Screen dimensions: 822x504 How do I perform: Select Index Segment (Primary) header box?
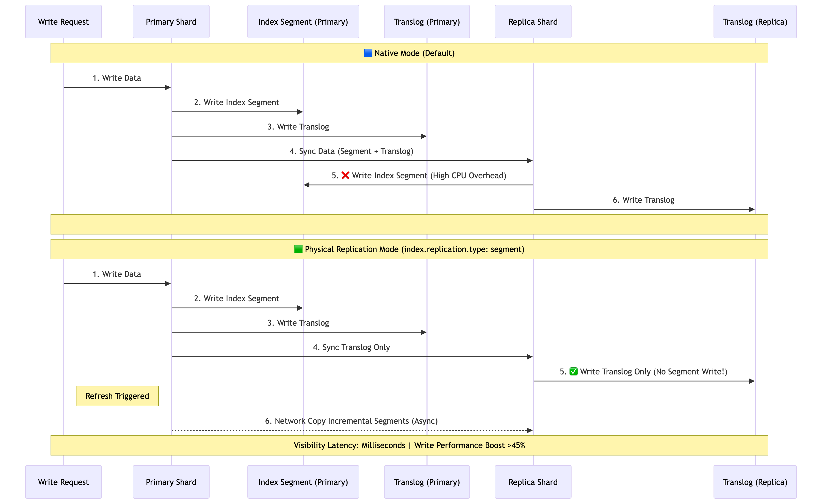[303, 21]
